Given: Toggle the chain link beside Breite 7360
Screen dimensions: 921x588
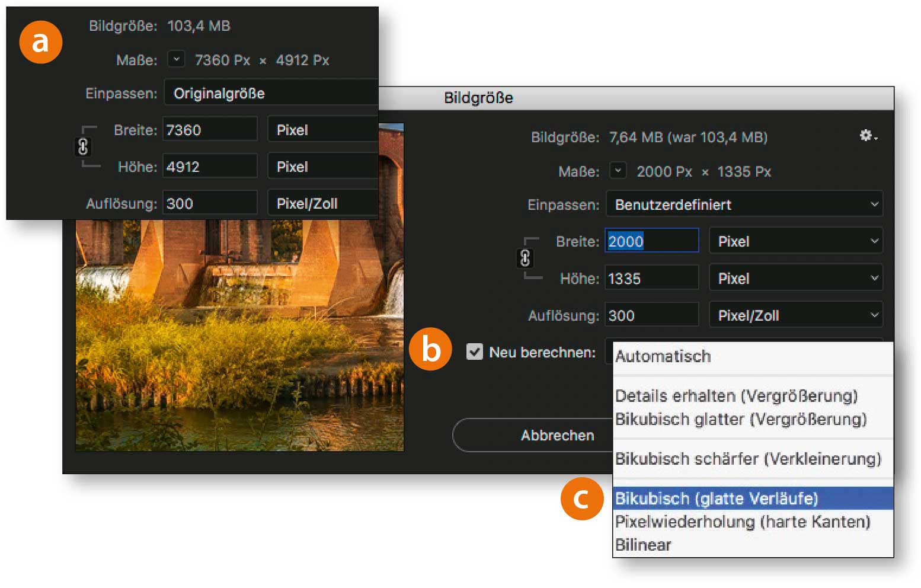Looking at the screenshot, I should click(x=83, y=146).
